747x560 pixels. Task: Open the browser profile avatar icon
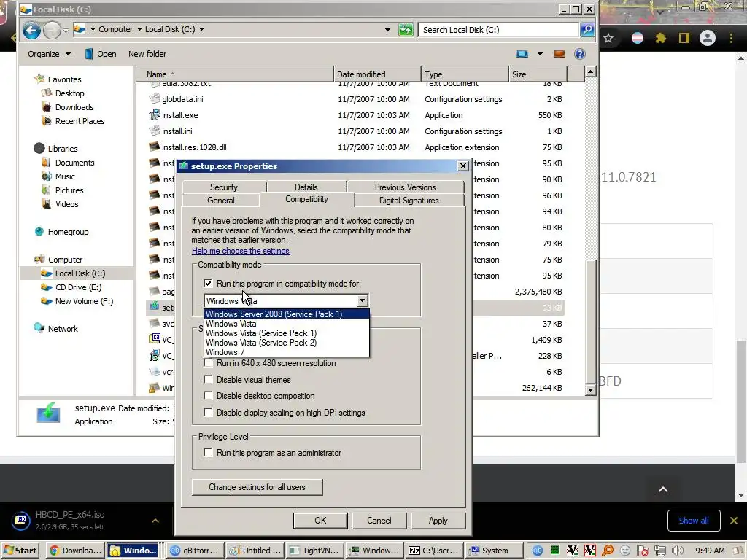tap(708, 38)
